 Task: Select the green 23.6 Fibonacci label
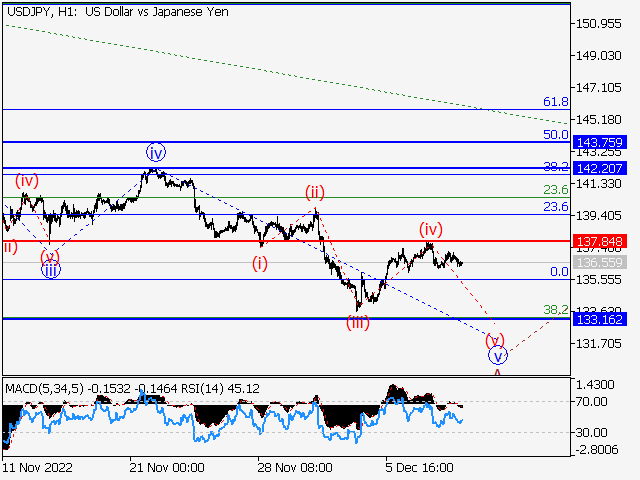pos(556,190)
